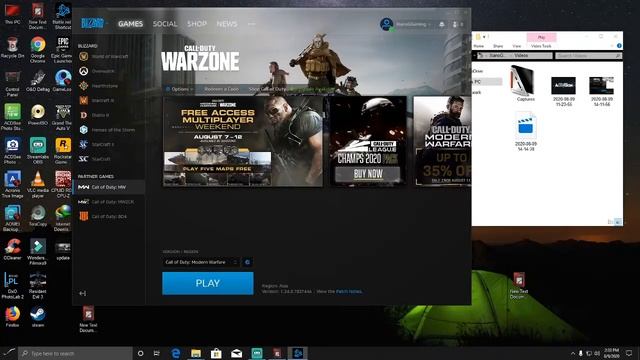Open Recycle Bin on desktop

pos(13,48)
